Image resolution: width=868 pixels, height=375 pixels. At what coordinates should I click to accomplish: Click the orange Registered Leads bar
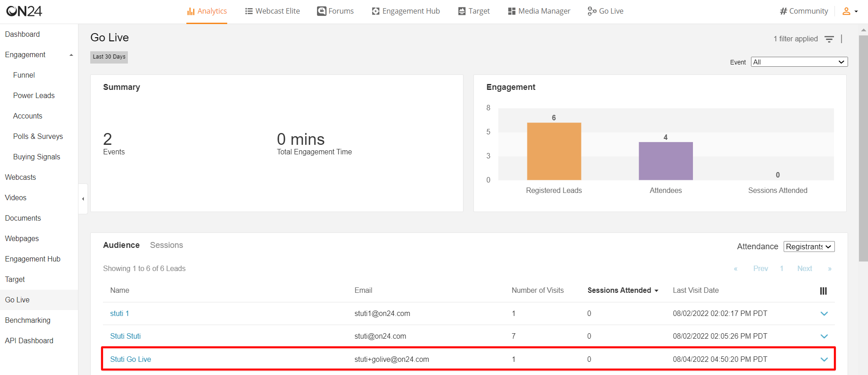point(554,151)
